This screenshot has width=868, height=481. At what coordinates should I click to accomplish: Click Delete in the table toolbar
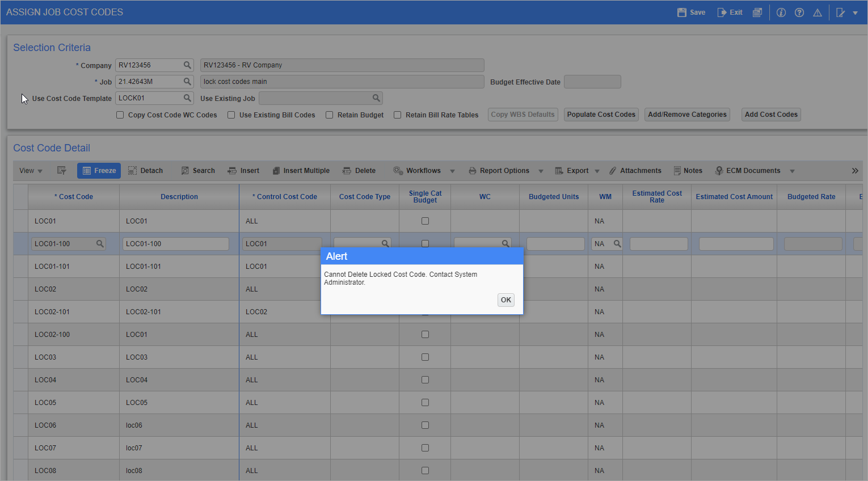359,171
